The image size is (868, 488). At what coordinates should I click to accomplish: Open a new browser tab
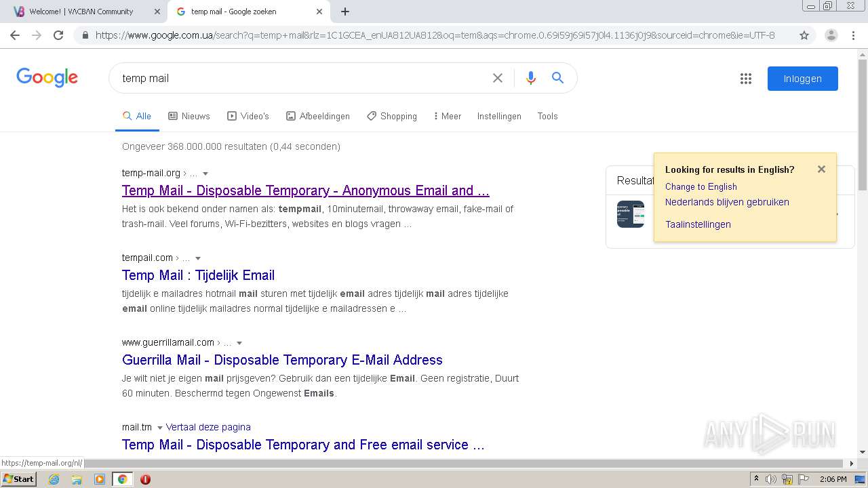click(345, 12)
